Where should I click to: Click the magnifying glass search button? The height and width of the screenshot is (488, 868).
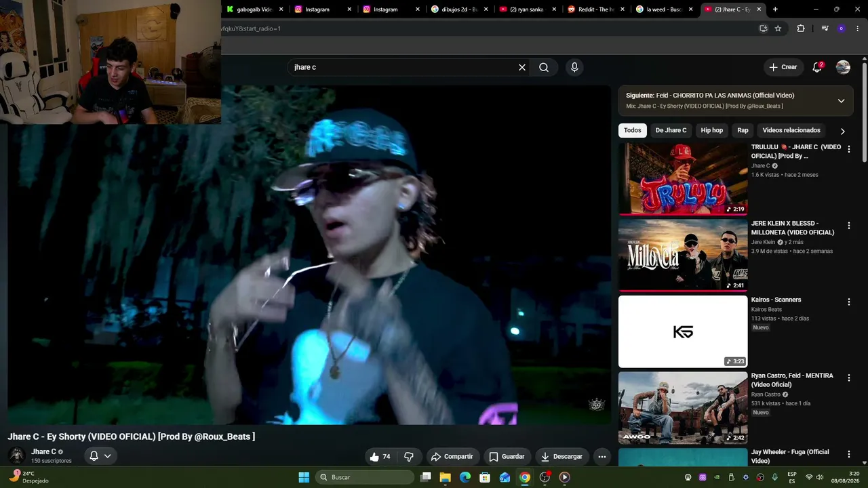544,67
